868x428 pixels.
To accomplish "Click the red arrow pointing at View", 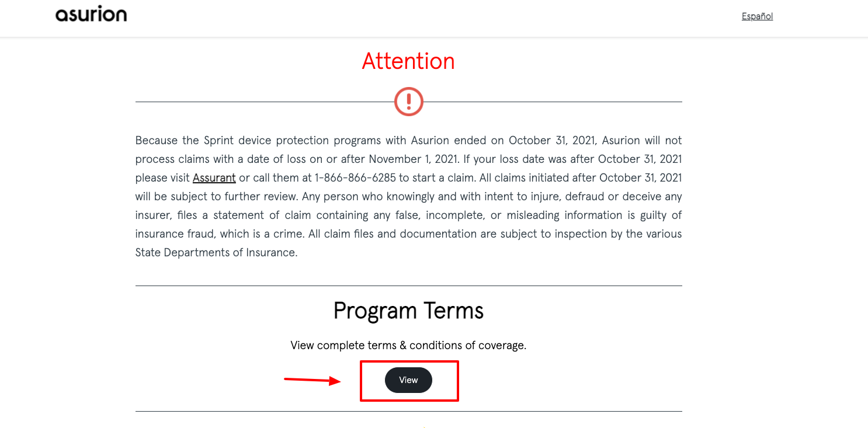I will tap(313, 381).
